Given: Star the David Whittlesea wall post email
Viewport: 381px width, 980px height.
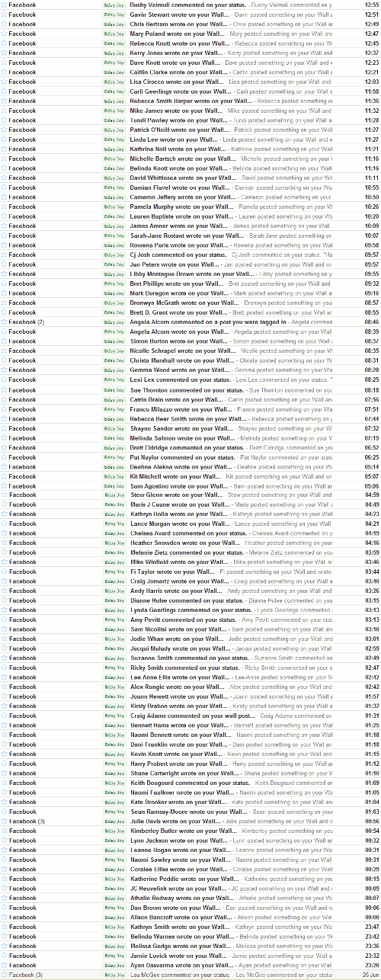Looking at the screenshot, I should [5, 178].
